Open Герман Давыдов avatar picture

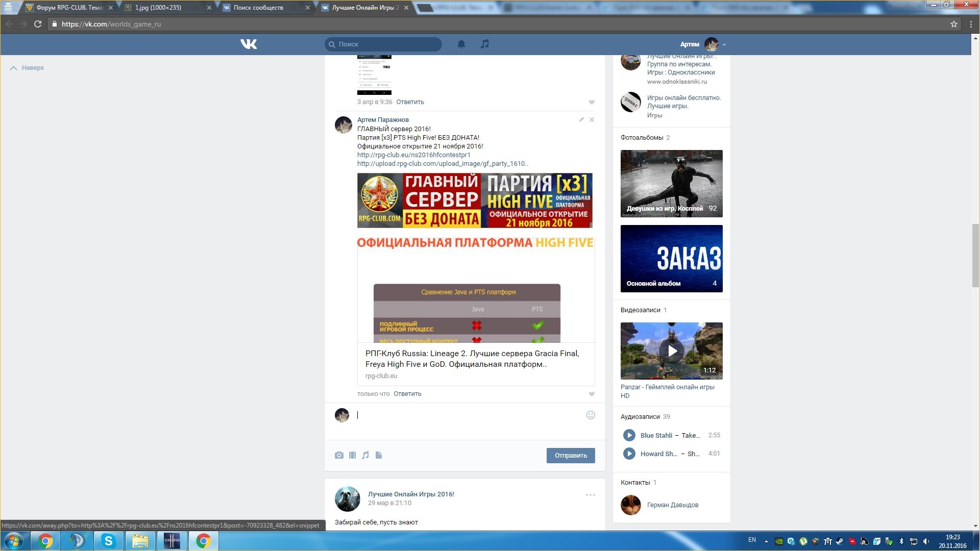pyautogui.click(x=631, y=505)
